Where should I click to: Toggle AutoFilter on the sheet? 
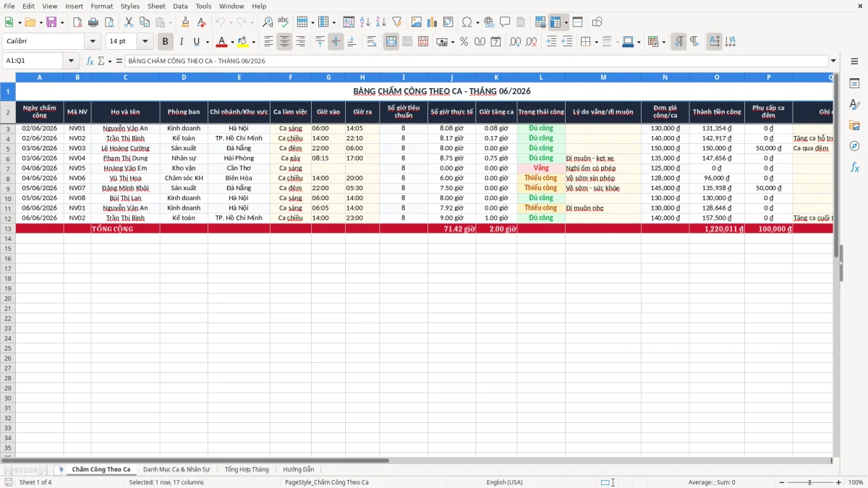pos(396,22)
